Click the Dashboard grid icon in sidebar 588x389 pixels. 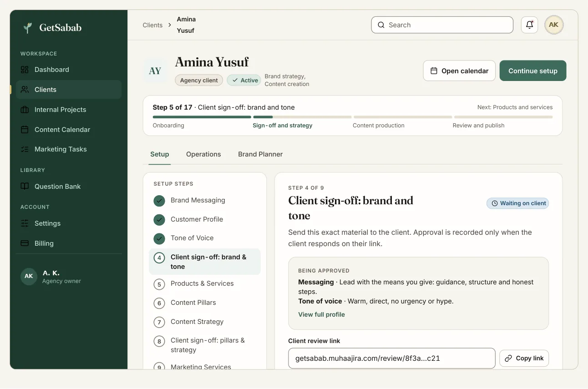25,70
